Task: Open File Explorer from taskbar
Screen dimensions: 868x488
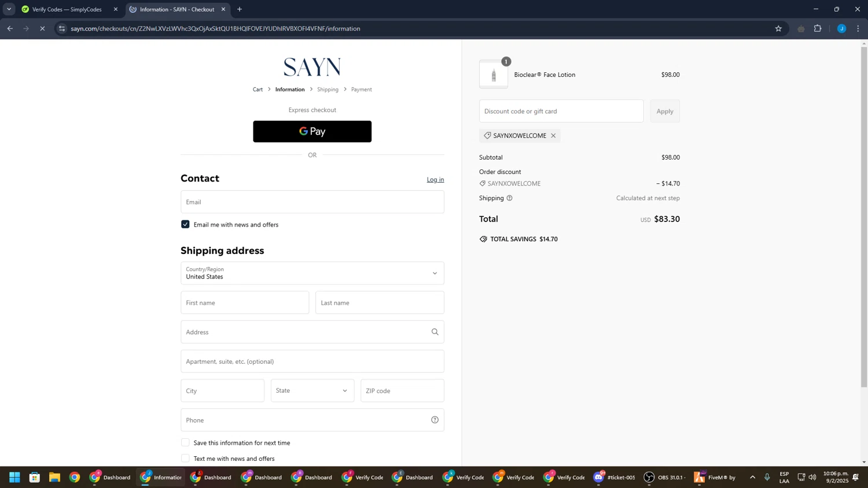Action: click(x=54, y=477)
